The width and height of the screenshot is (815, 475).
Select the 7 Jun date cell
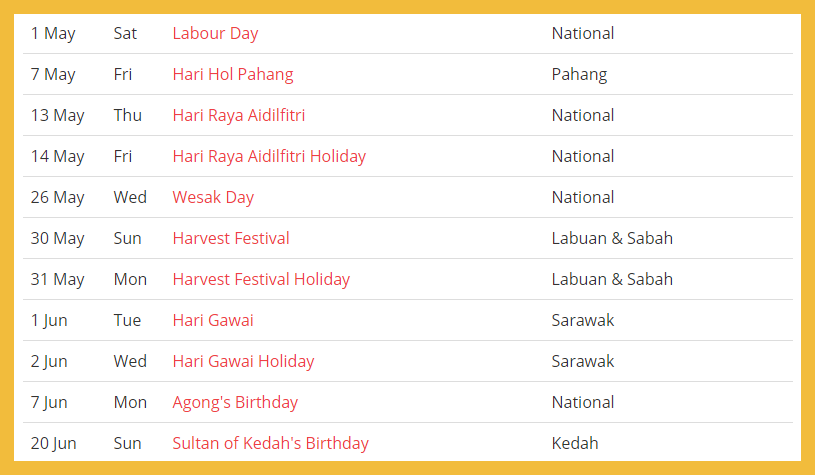(x=49, y=402)
